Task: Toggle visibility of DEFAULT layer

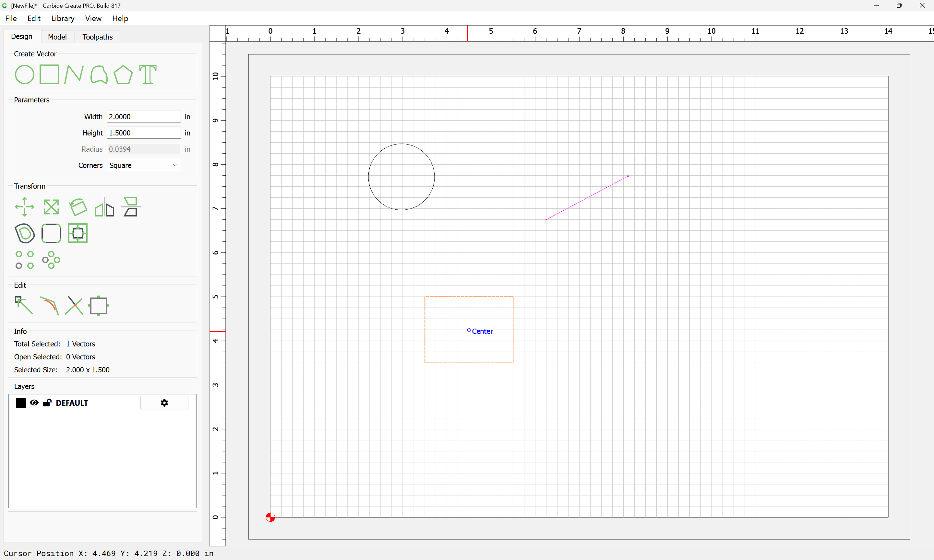Action: 34,402
